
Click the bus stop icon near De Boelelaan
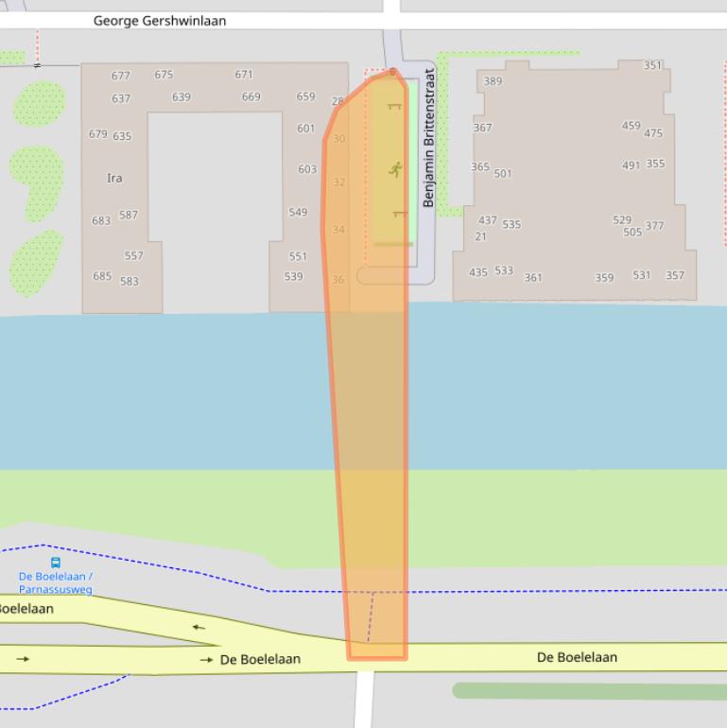click(x=55, y=563)
